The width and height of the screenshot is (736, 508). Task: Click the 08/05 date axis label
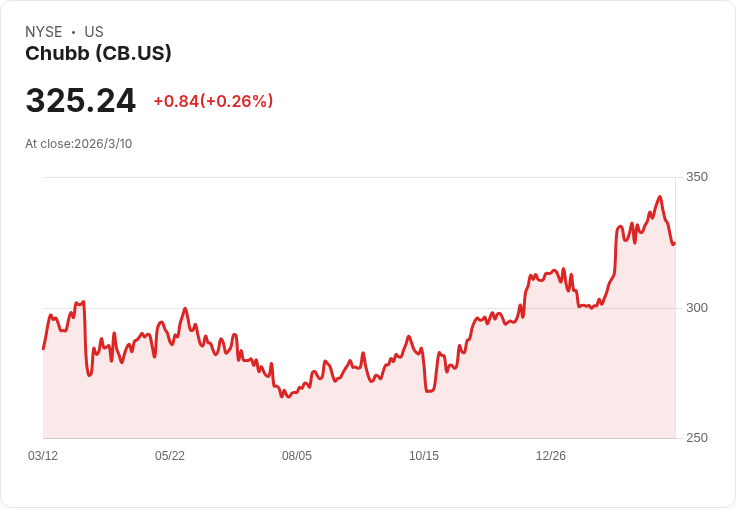297,456
